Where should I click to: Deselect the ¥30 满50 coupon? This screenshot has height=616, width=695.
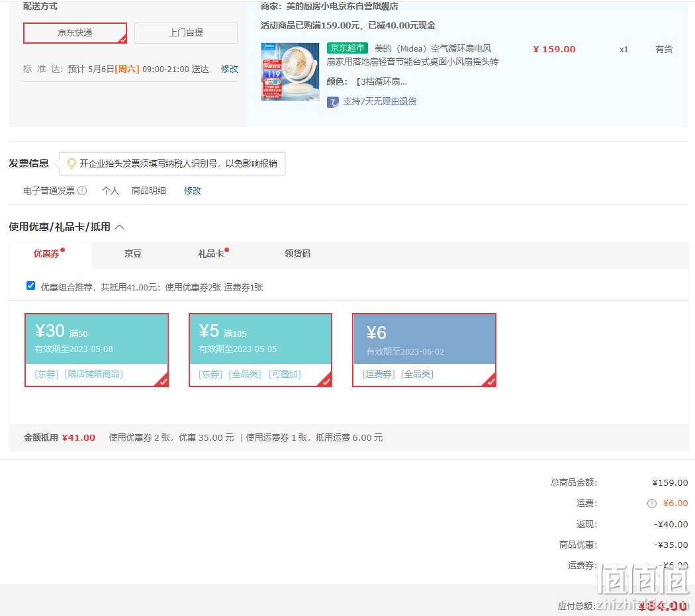[97, 350]
